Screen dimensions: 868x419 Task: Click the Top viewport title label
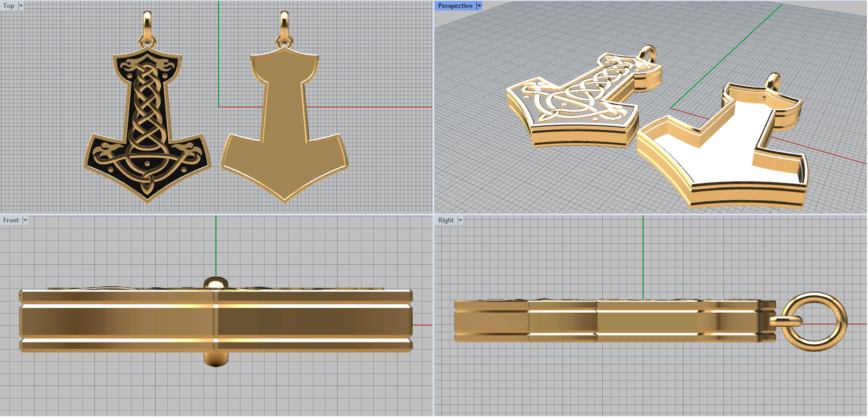pyautogui.click(x=9, y=6)
